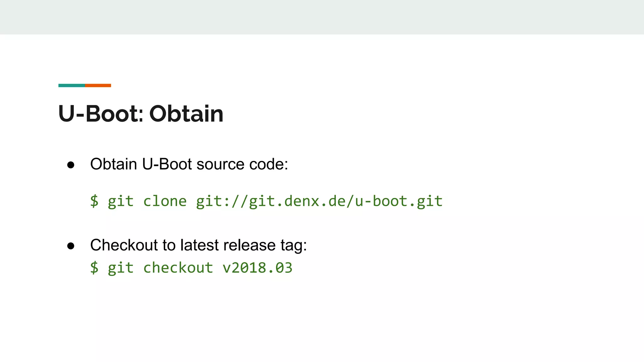This screenshot has width=644, height=362.
Task: Click the first bullet point marker
Action: click(x=71, y=165)
